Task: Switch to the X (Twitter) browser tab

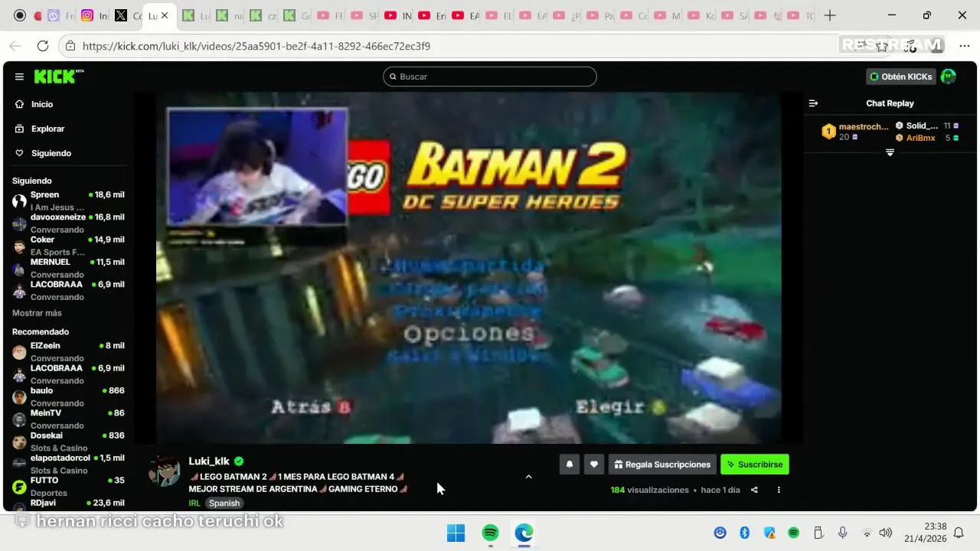Action: [x=128, y=15]
